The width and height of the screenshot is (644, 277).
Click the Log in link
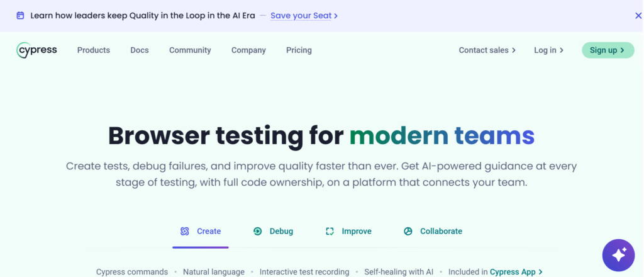tap(548, 50)
